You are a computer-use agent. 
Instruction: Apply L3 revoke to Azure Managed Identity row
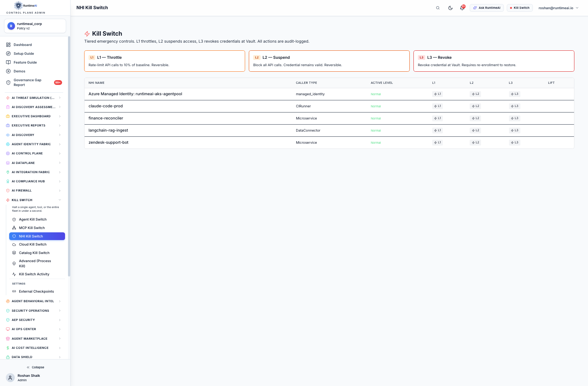click(x=514, y=94)
